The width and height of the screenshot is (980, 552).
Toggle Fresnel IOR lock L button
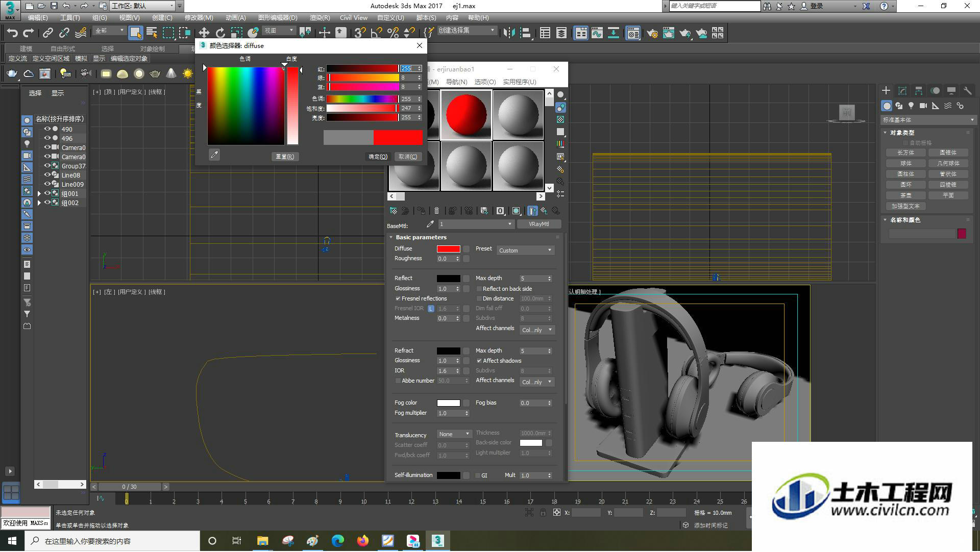click(x=431, y=309)
